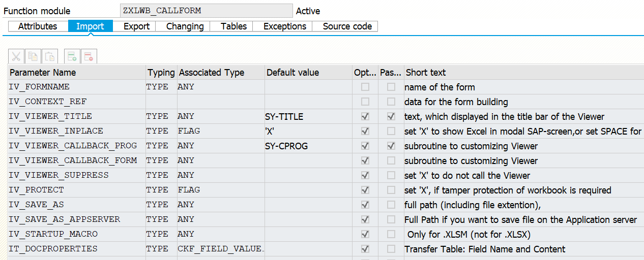The image size is (644, 260).
Task: Select the IV_VIEWER_SUPPRESS parameter cell
Action: click(77, 175)
